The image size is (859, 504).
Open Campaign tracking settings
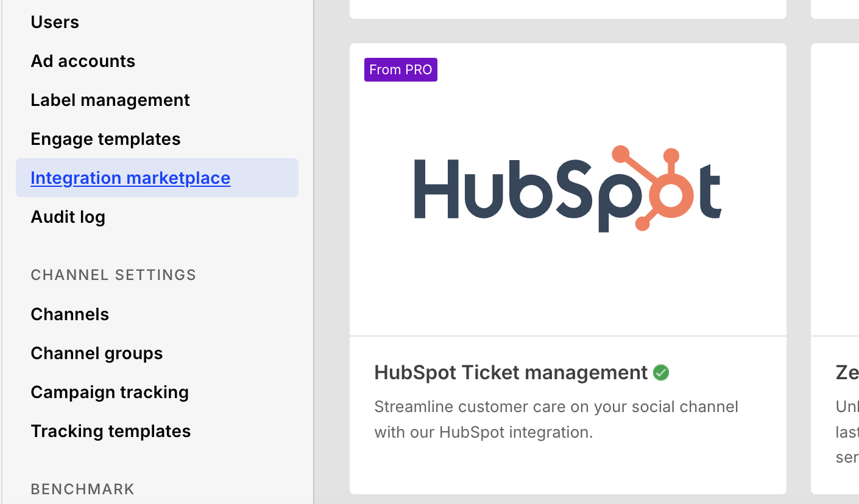click(110, 392)
